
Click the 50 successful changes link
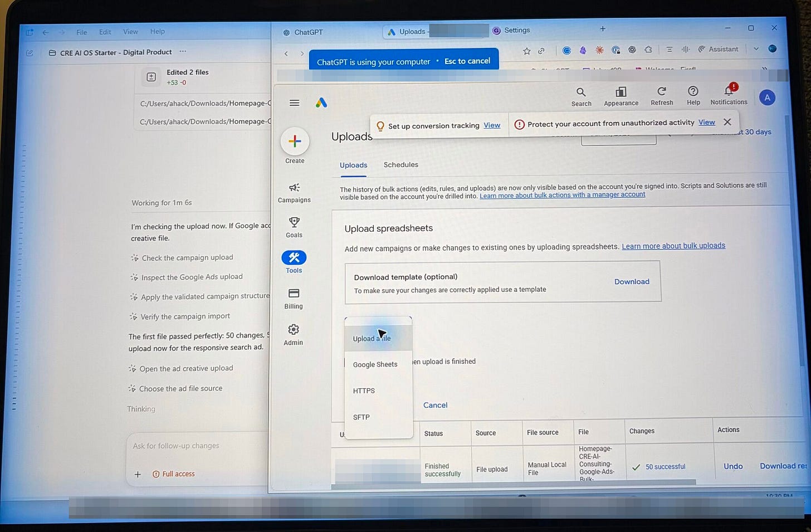click(x=665, y=467)
